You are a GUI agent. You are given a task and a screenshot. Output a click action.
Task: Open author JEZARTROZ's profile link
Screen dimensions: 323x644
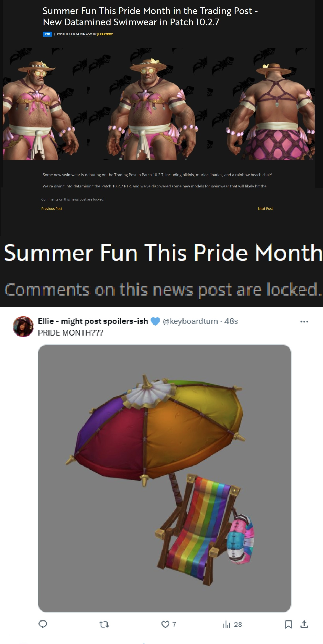105,34
